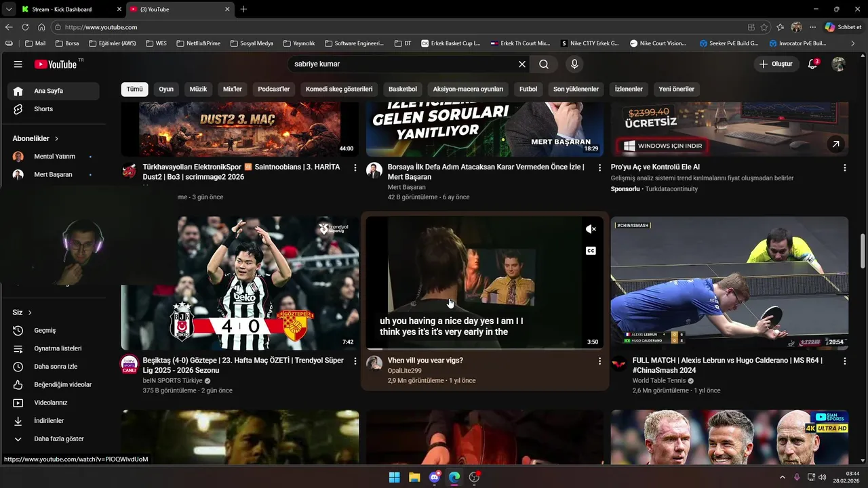Select Son yüklenenler chip
Viewport: 868px width, 488px height.
pyautogui.click(x=576, y=89)
